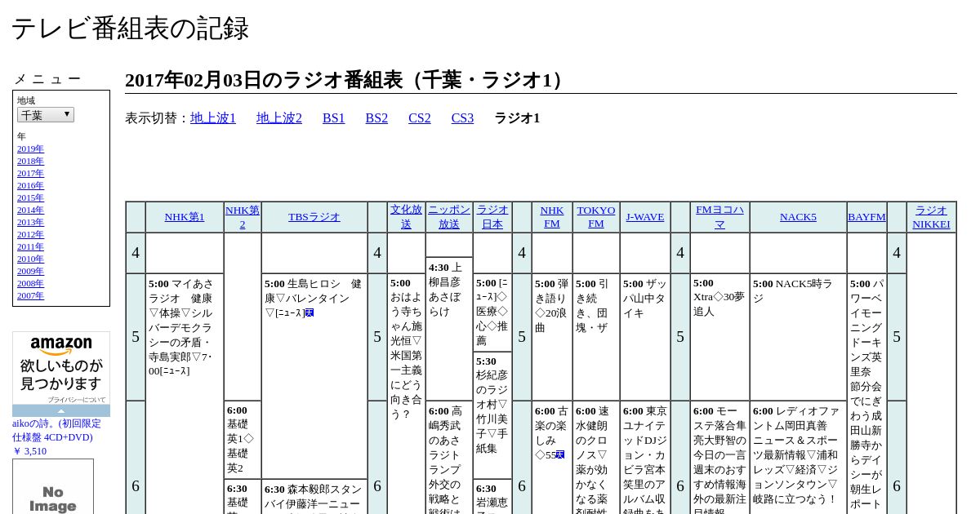The image size is (980, 514).
Task: Click the テレビ番組表の記録 site title
Action: click(130, 29)
